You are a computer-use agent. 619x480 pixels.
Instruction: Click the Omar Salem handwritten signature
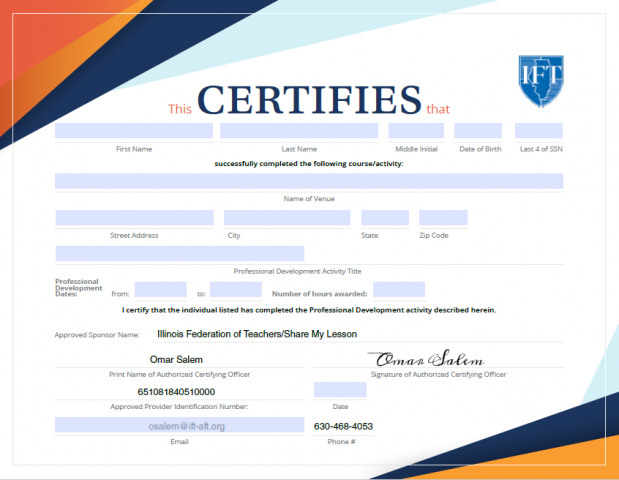pyautogui.click(x=426, y=358)
